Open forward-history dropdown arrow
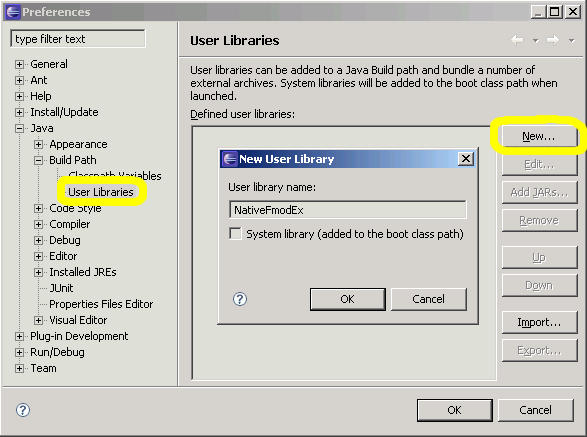The image size is (587, 437). [571, 40]
